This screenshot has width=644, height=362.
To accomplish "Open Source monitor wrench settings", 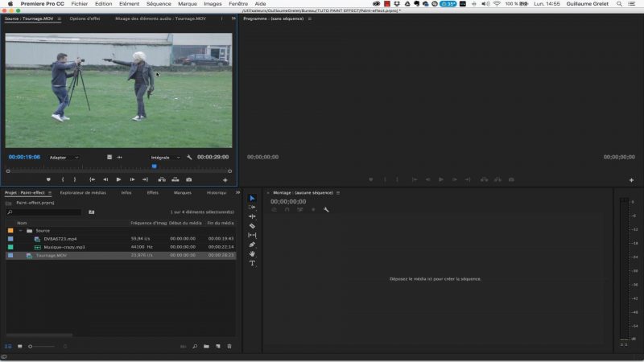I will pos(189,157).
